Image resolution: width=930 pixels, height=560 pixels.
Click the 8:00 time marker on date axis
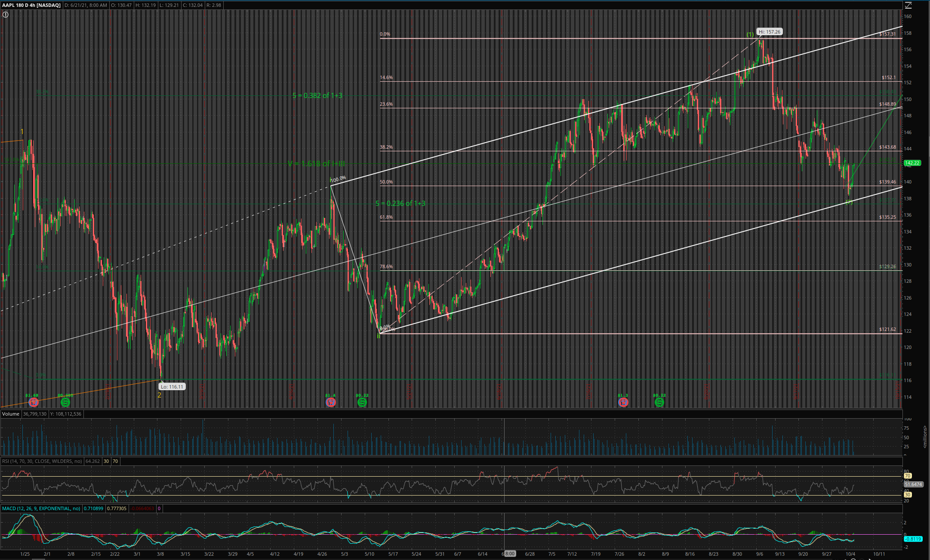[x=509, y=554]
